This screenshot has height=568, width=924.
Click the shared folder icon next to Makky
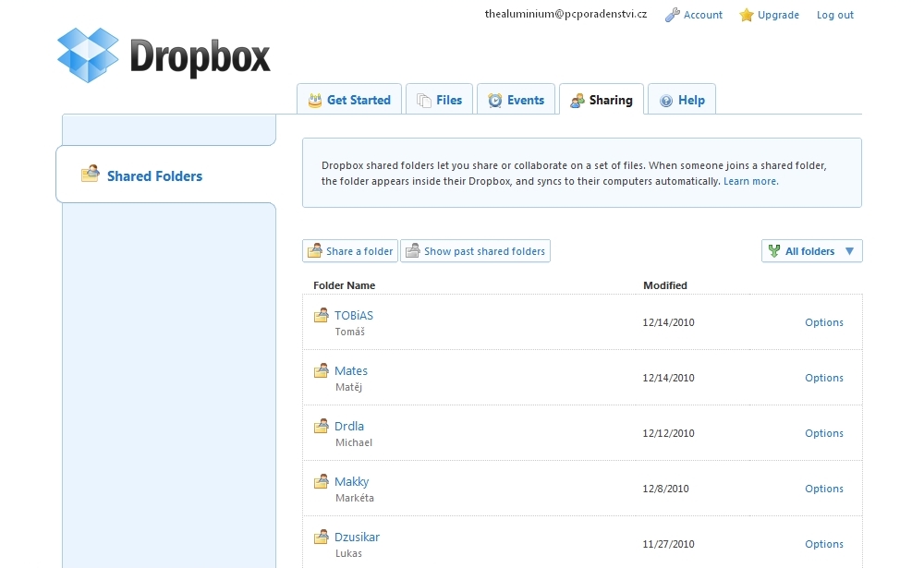pos(322,481)
